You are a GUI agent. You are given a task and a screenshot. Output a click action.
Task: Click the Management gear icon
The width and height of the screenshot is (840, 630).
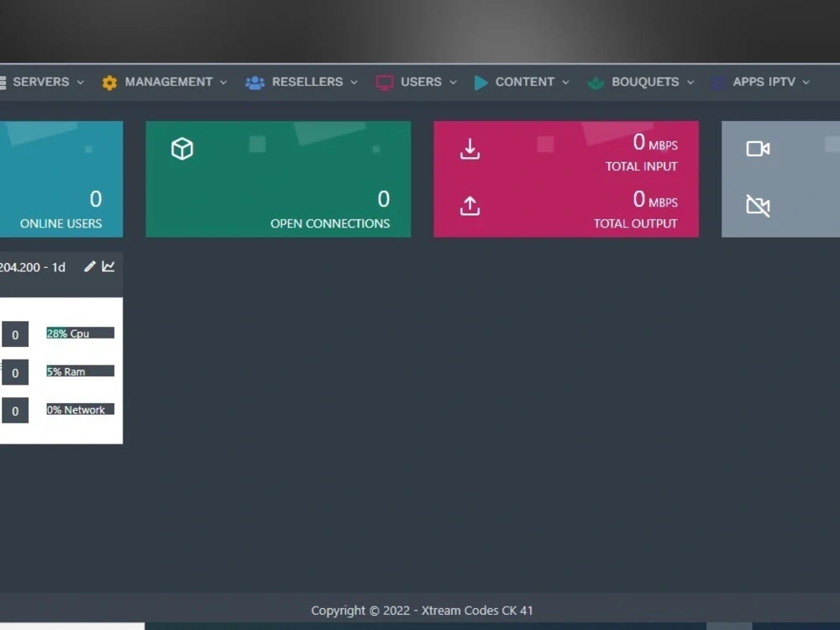pos(108,82)
